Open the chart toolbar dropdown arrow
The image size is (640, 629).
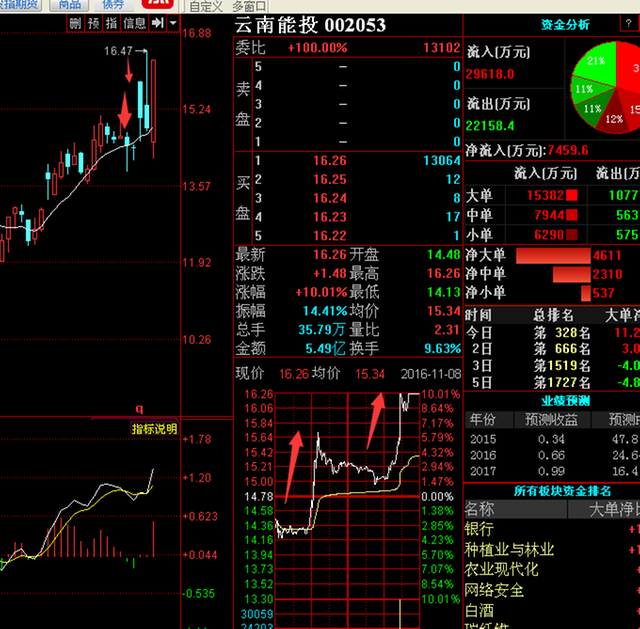[x=174, y=23]
